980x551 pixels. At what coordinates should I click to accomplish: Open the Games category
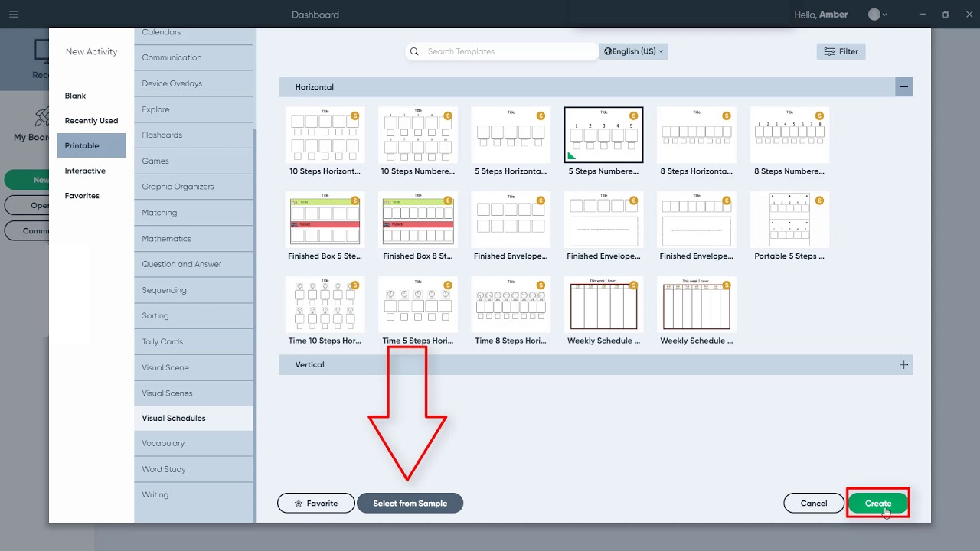coord(193,161)
